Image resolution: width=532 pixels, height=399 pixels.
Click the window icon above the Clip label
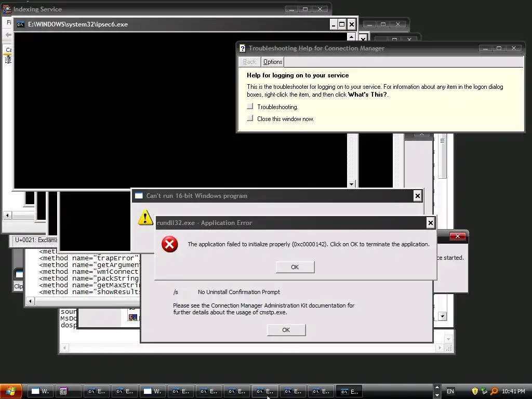[19, 274]
